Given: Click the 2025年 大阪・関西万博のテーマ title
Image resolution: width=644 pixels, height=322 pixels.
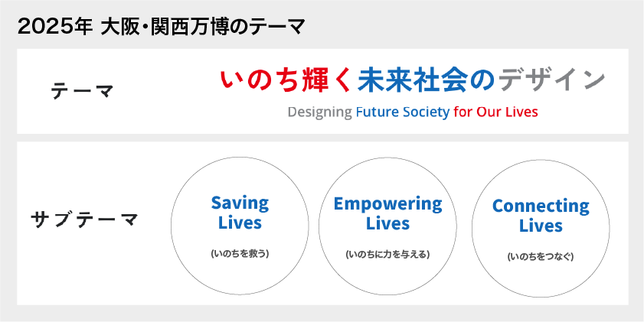Looking at the screenshot, I should pyautogui.click(x=161, y=28).
